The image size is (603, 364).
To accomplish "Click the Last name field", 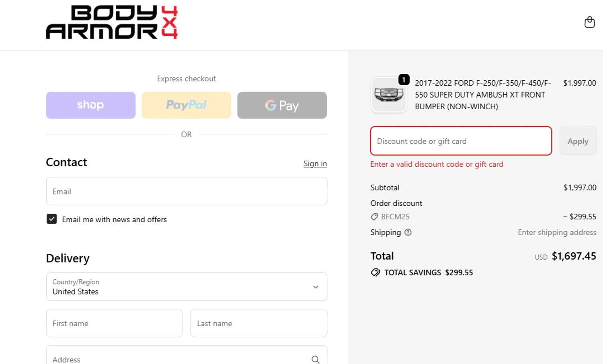I will click(259, 323).
